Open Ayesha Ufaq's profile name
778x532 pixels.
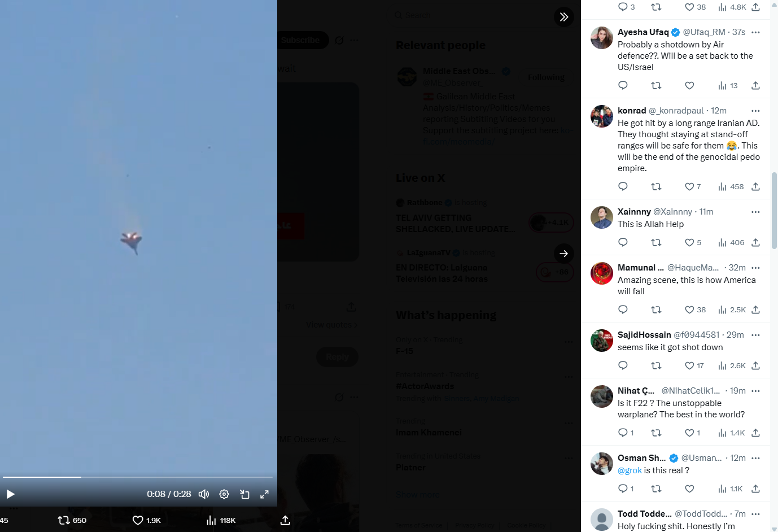(643, 32)
